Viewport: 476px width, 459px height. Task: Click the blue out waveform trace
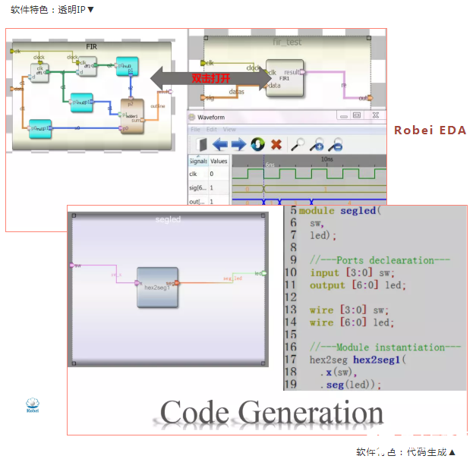tap(309, 202)
